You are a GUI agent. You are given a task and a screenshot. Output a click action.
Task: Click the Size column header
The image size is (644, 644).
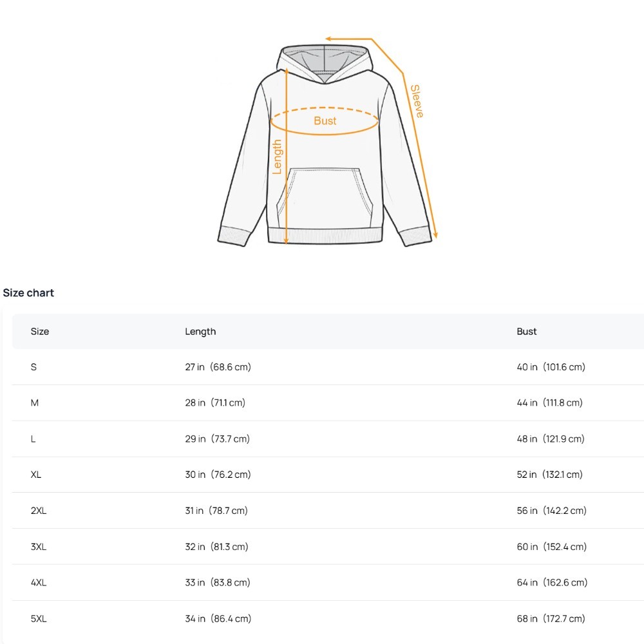(x=40, y=332)
